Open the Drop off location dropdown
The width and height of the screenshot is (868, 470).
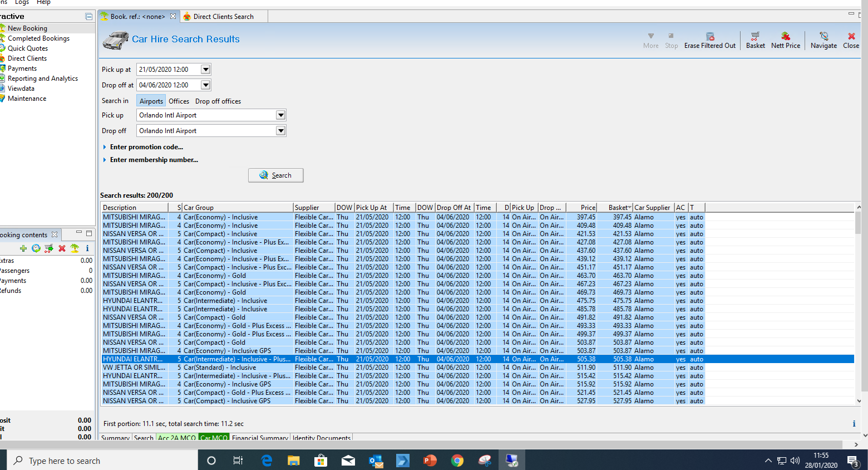(280, 131)
